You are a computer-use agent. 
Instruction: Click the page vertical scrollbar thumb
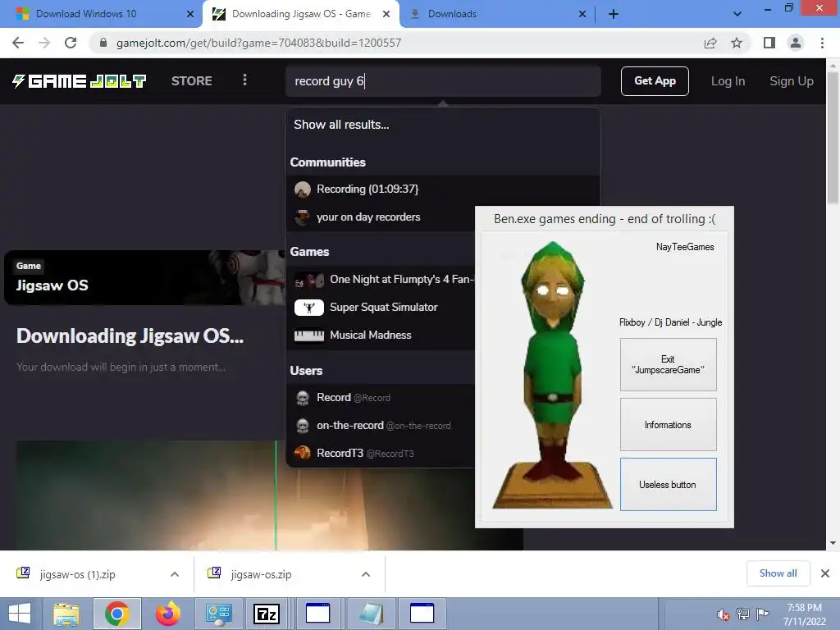(x=833, y=137)
